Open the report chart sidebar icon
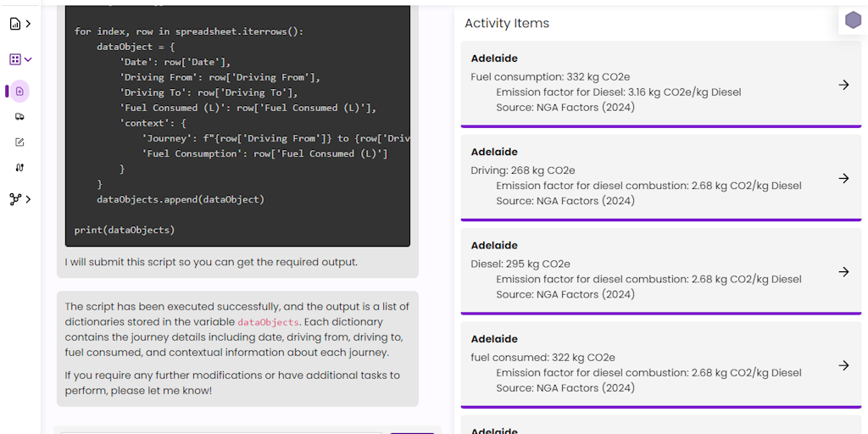Image resolution: width=868 pixels, height=434 pixels. (x=15, y=24)
